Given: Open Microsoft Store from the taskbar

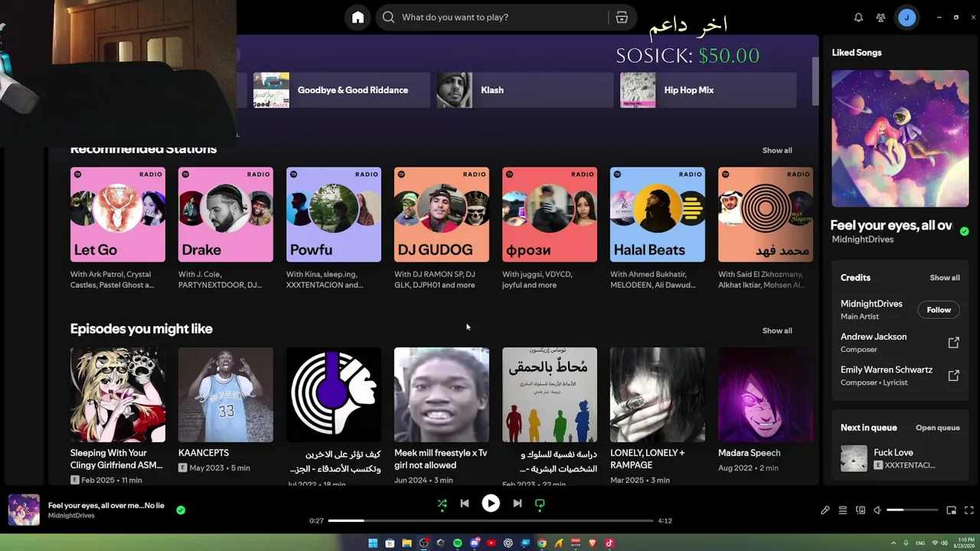Looking at the screenshot, I should point(390,543).
